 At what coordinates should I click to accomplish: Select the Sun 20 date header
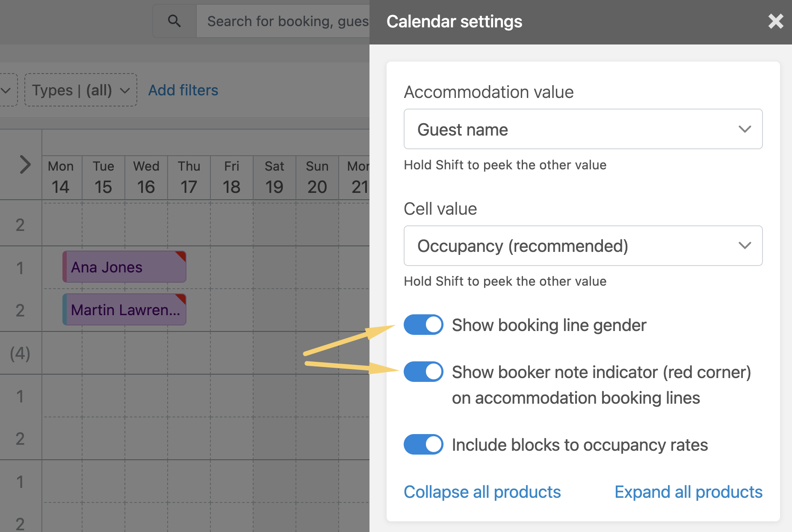coord(317,177)
